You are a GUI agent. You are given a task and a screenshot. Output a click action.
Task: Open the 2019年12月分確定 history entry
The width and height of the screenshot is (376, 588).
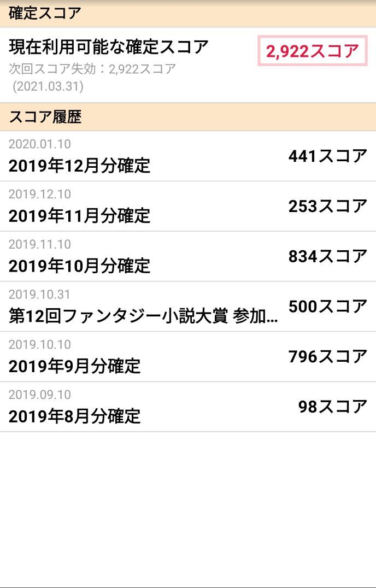[79, 165]
